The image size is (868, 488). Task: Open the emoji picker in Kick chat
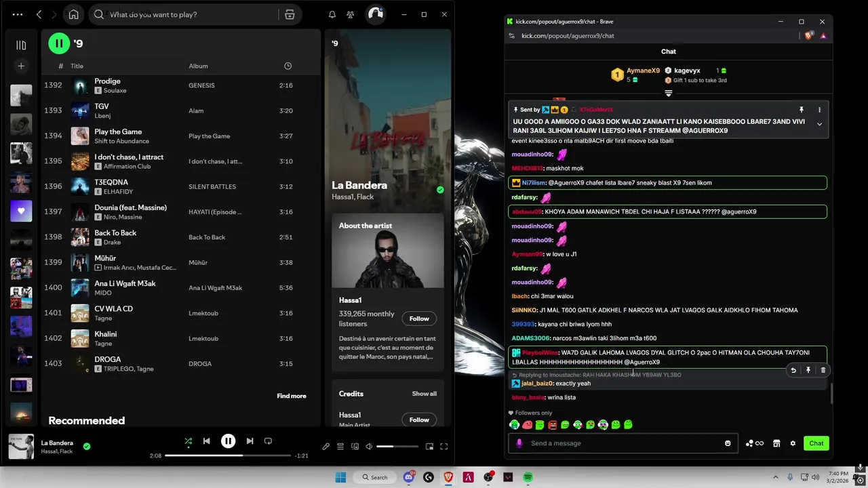pyautogui.click(x=728, y=443)
